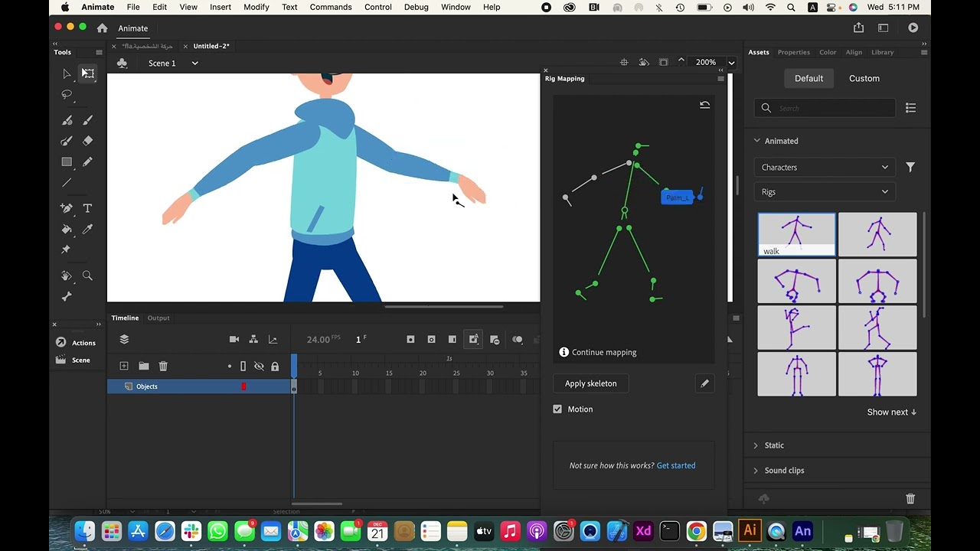Viewport: 980px width, 551px height.
Task: Expand the Static section
Action: (x=756, y=445)
